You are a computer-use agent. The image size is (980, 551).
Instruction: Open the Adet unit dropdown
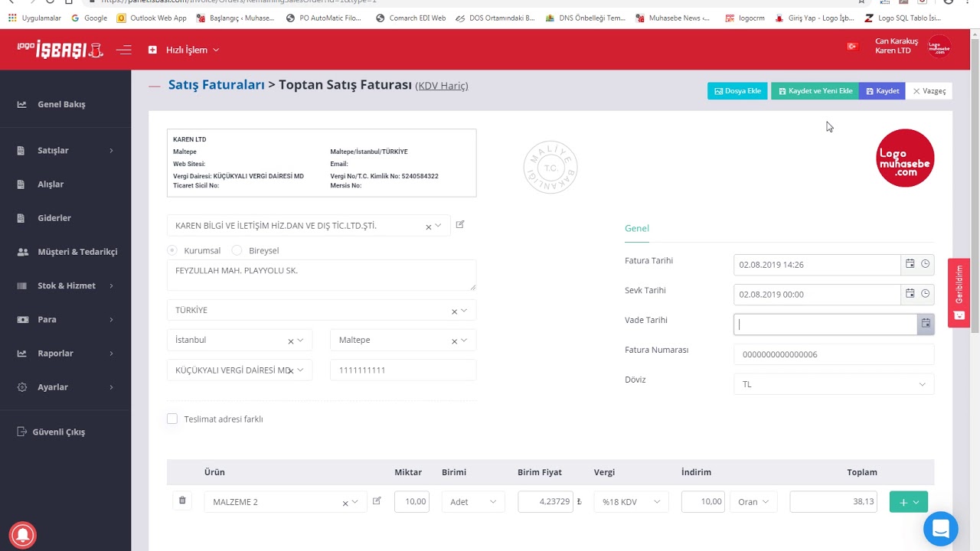tap(473, 502)
